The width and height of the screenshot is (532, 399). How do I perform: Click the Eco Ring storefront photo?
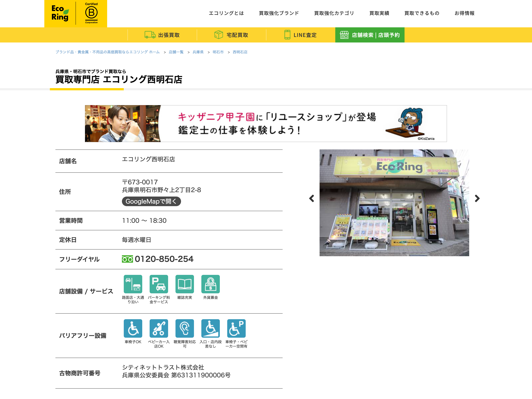(x=394, y=203)
